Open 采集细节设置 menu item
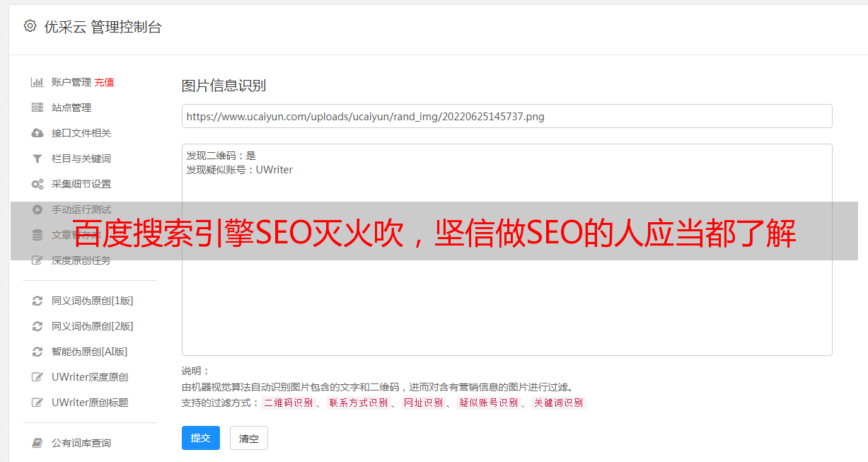This screenshot has height=462, width=868. 81,184
